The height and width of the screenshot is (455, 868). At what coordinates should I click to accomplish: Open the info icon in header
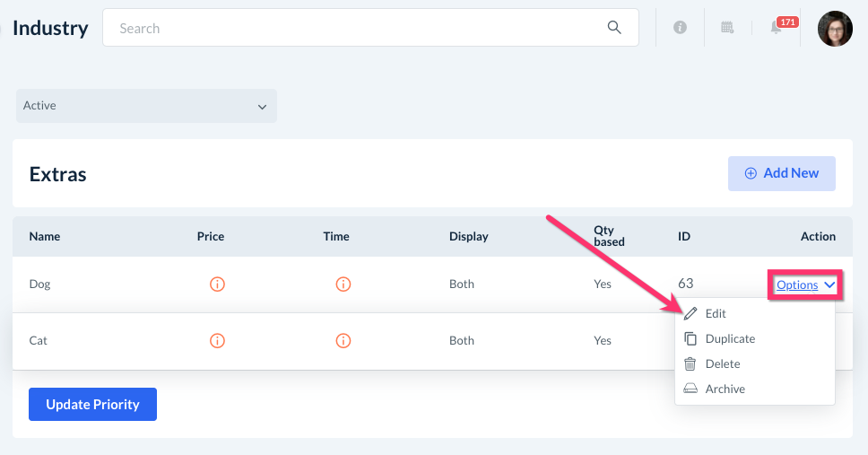coord(680,28)
